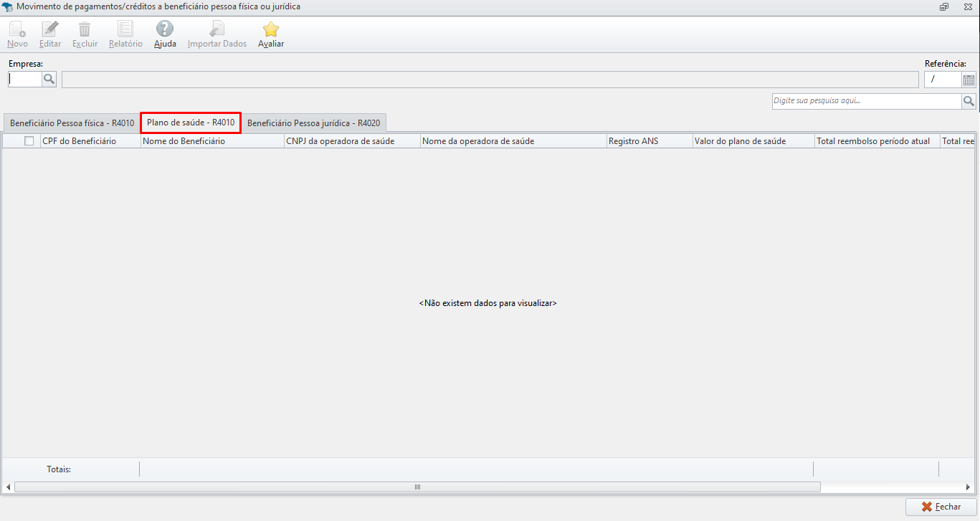Open the Relatório report icon
The image size is (980, 521).
click(x=125, y=29)
